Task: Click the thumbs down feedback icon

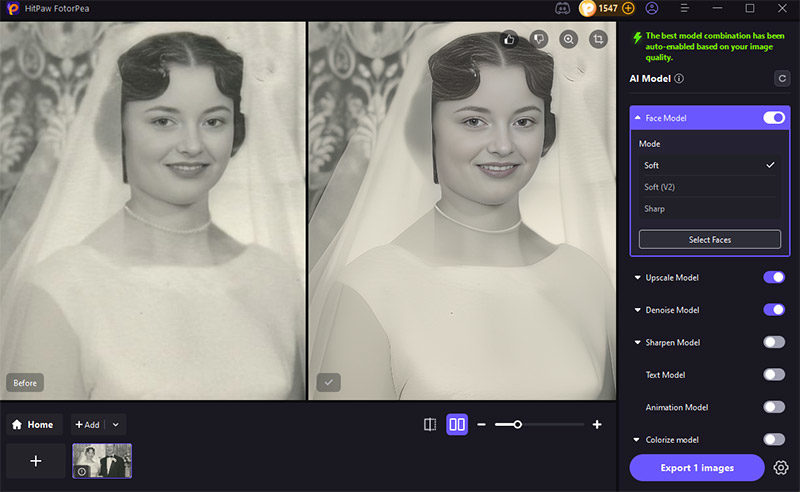Action: 539,39
